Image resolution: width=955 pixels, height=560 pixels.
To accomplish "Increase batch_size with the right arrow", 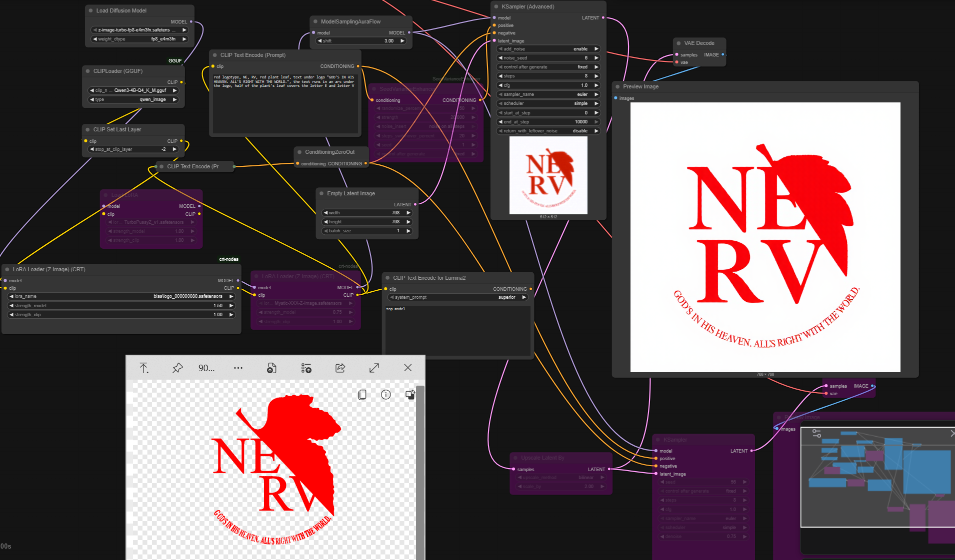I will 408,231.
